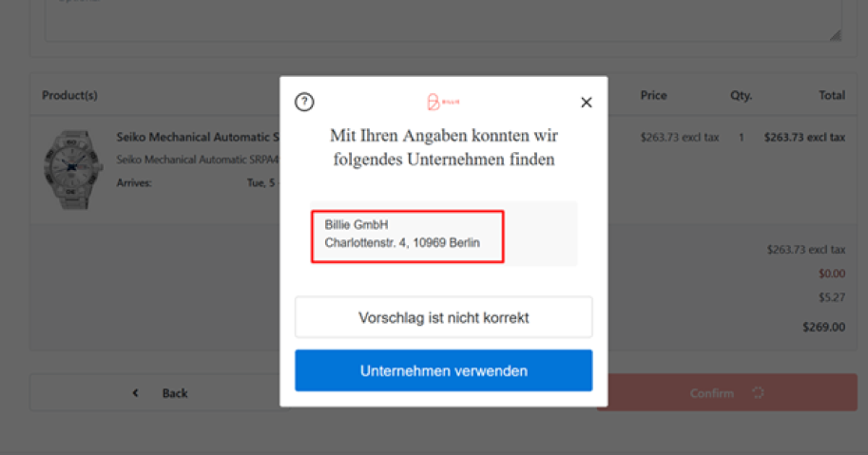Click the $269.00 order total amount
Image resolution: width=868 pixels, height=455 pixels.
pyautogui.click(x=823, y=327)
